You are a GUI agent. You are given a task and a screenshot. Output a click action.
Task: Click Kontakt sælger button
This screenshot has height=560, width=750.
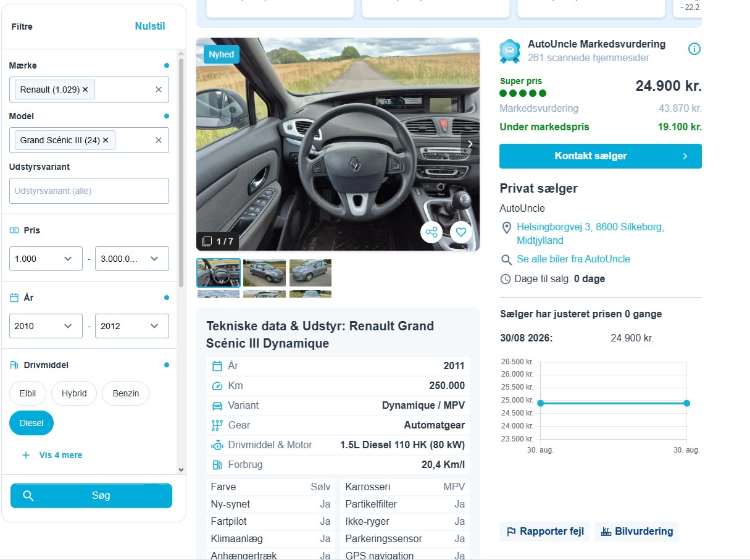tap(600, 156)
